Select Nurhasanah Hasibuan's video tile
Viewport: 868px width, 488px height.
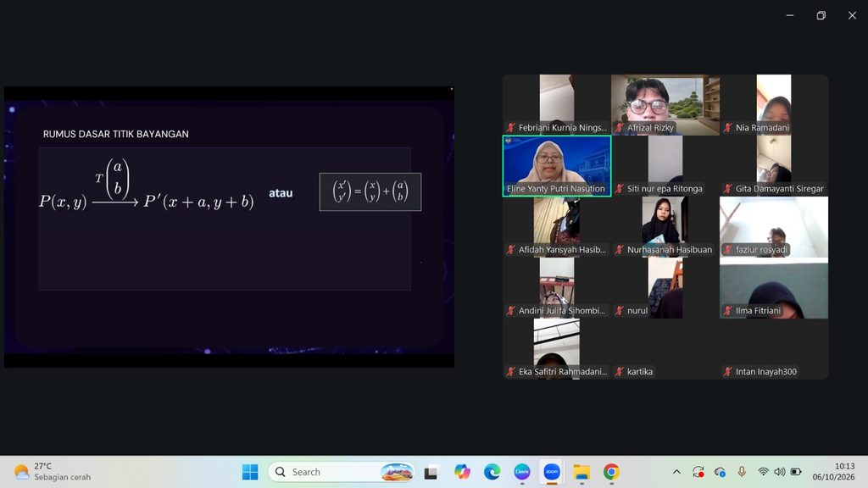[x=665, y=227]
